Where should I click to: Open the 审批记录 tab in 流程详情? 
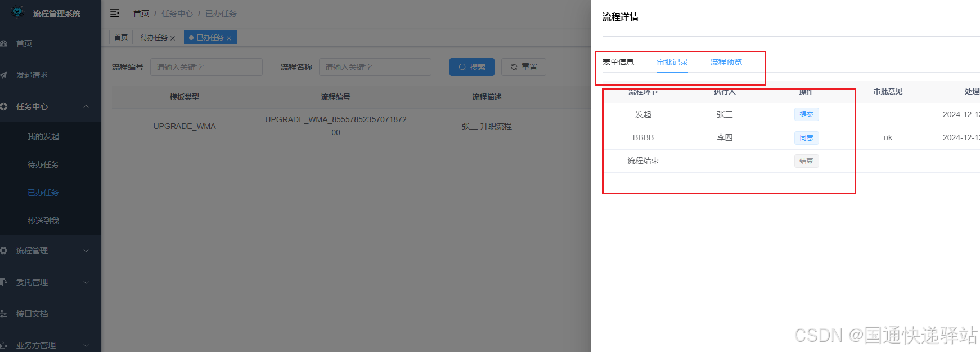pyautogui.click(x=672, y=62)
